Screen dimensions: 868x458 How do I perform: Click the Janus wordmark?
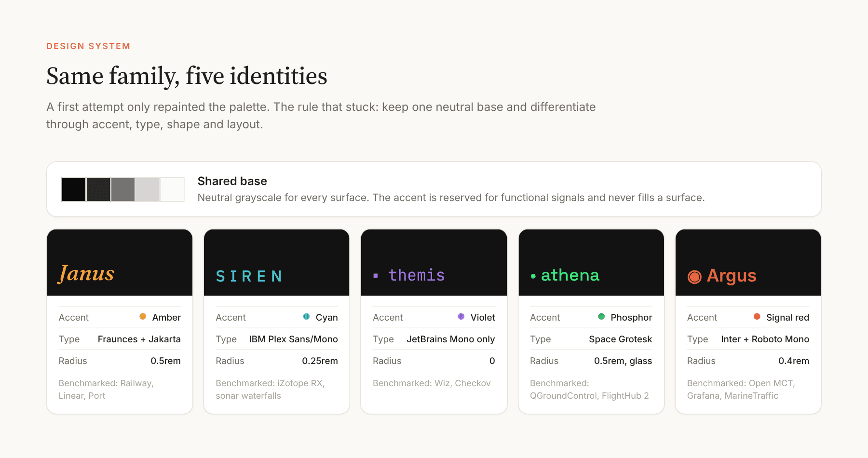86,274
